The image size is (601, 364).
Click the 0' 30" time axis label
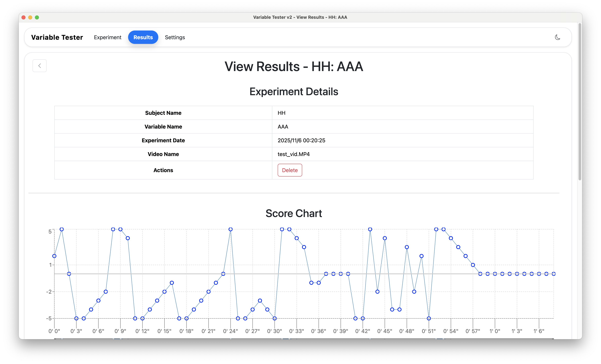tap(274, 331)
